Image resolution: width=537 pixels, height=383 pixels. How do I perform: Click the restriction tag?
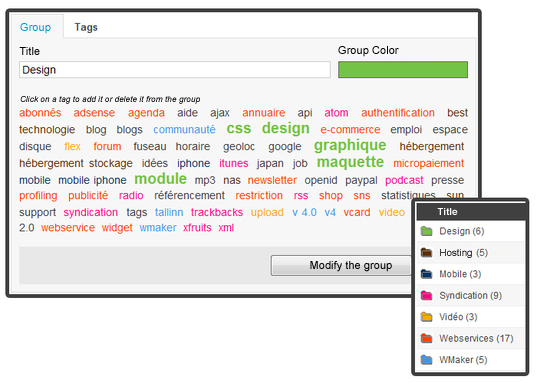tap(259, 195)
